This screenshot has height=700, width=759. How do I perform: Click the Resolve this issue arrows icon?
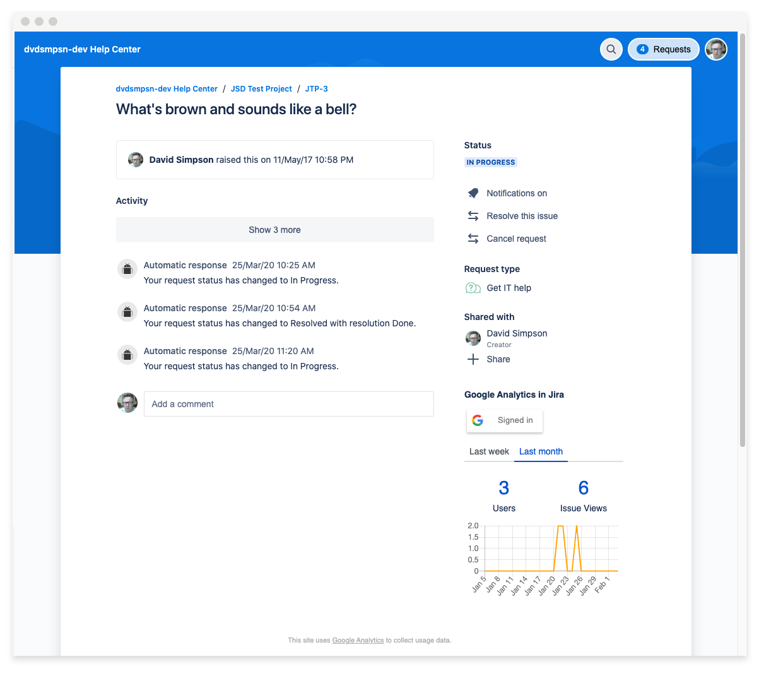473,216
